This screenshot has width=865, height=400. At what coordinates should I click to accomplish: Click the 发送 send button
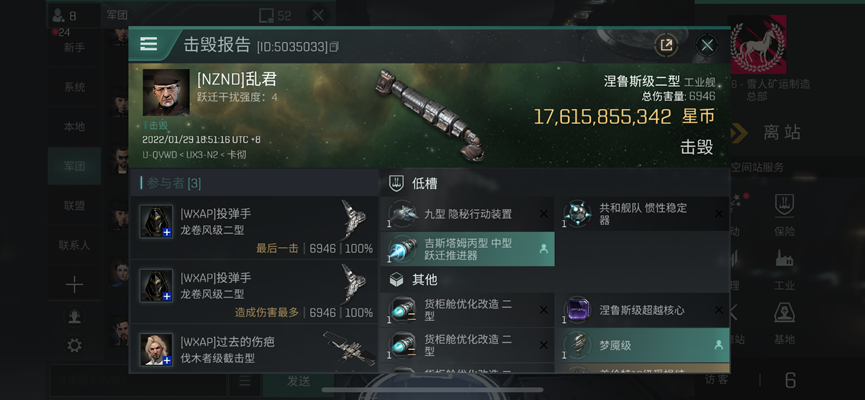(298, 381)
